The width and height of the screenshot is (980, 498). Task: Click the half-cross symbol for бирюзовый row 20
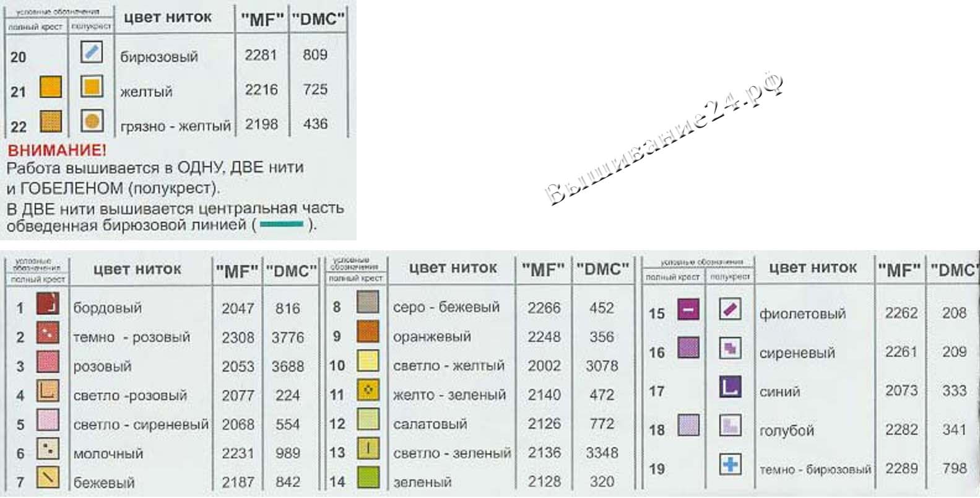tap(92, 52)
